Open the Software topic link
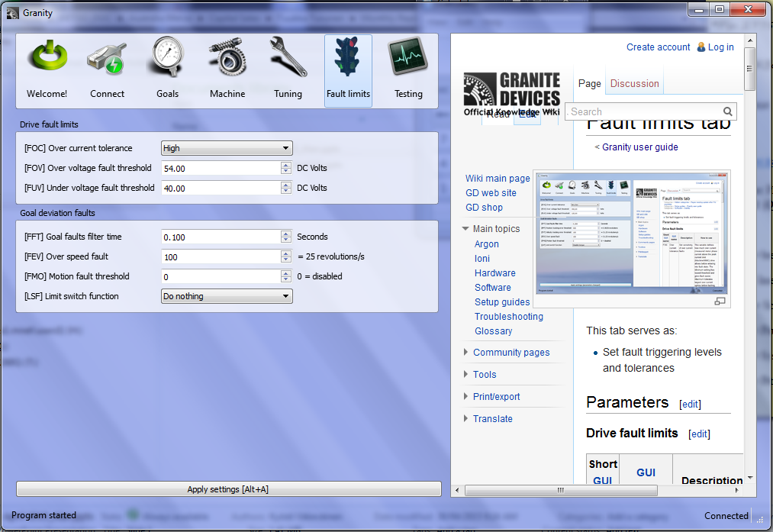Screen dimensions: 773x532 point(492,288)
